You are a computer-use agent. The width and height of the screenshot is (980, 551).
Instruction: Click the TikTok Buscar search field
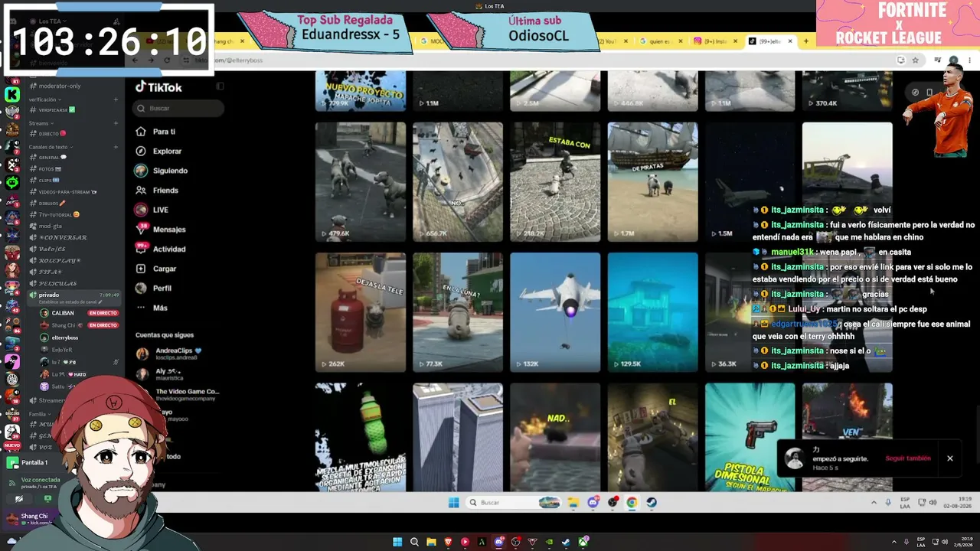178,109
